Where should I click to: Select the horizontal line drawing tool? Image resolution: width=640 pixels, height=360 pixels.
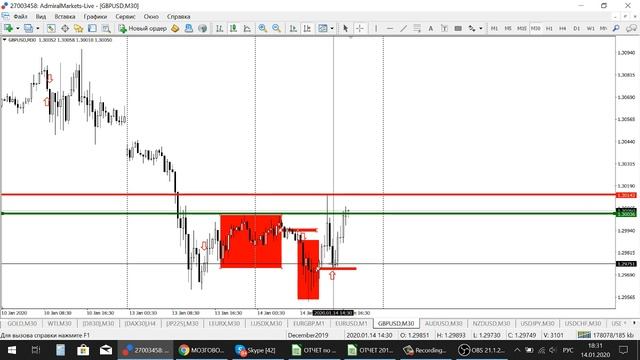tap(390, 28)
